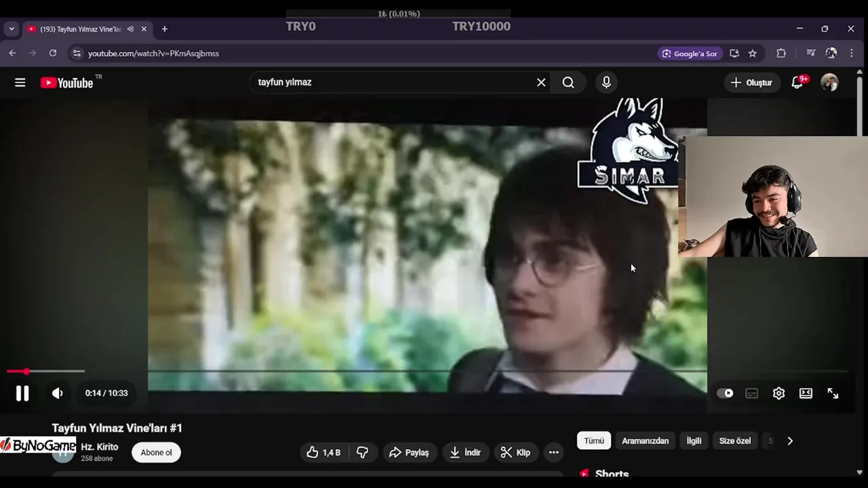Open a new browser tab

click(164, 29)
